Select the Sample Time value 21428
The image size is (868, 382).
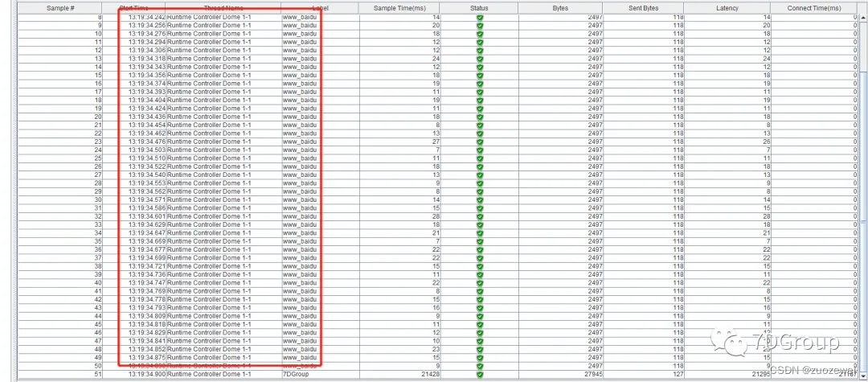430,374
